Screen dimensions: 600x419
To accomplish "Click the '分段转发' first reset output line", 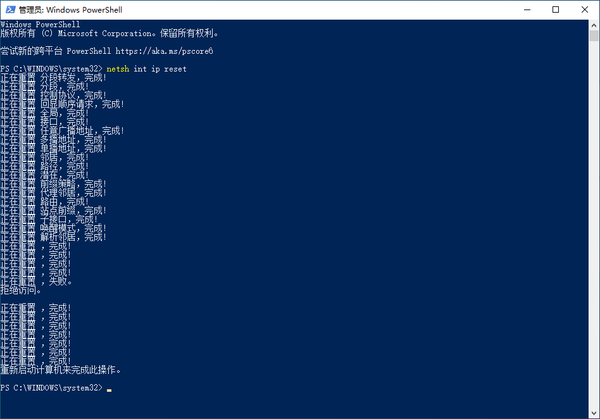I will 54,78.
